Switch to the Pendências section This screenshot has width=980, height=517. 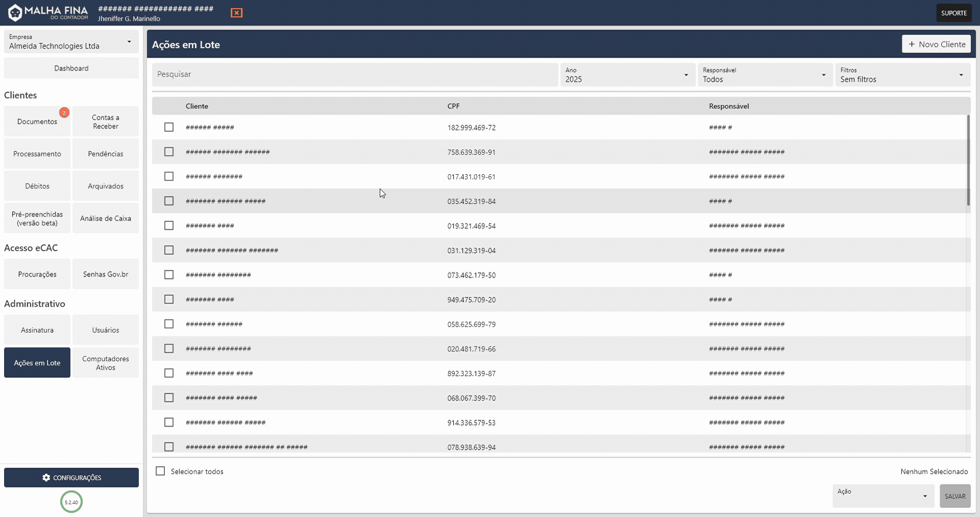tap(105, 153)
